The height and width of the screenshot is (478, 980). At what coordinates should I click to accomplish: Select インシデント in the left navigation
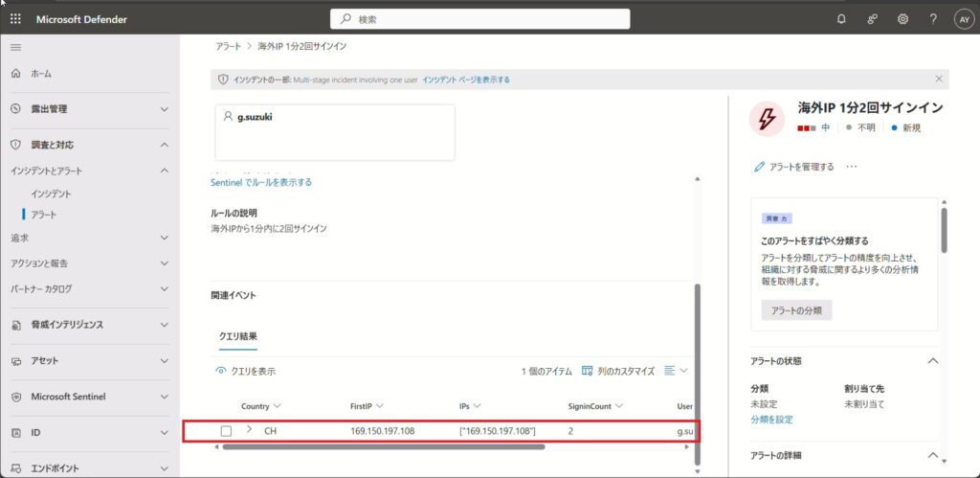pyautogui.click(x=51, y=193)
